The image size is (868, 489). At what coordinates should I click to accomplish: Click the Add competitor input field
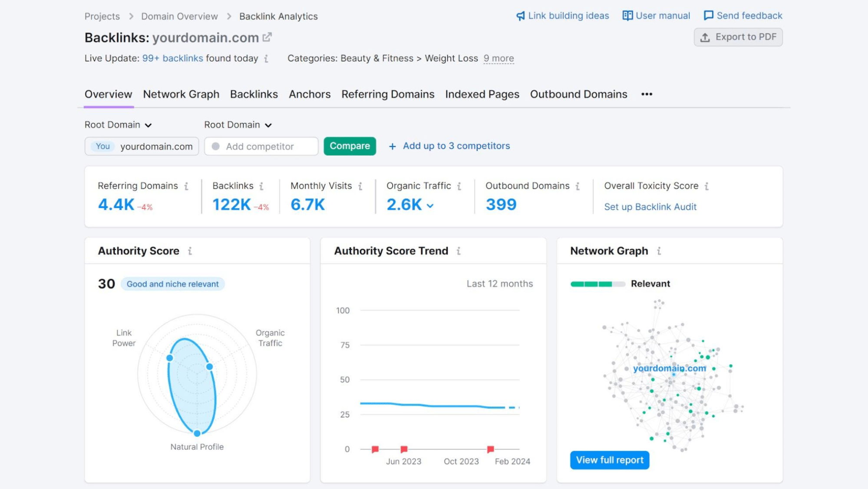pos(261,146)
